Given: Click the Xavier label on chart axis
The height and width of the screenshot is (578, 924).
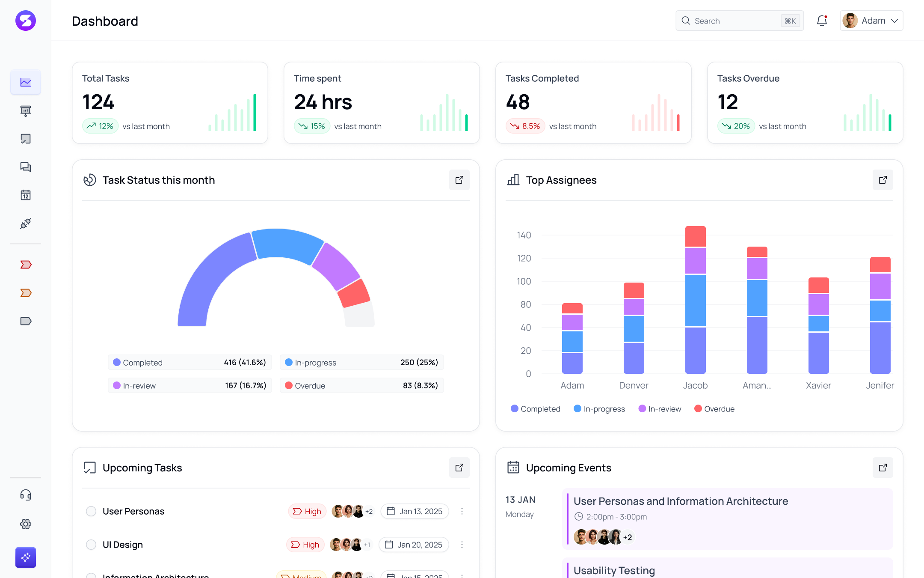Looking at the screenshot, I should 818,385.
